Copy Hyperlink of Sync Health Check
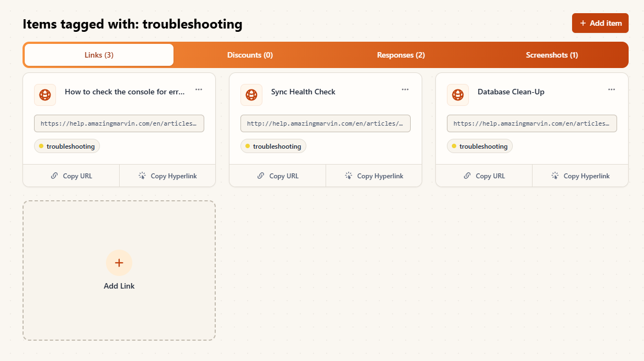 click(x=374, y=176)
